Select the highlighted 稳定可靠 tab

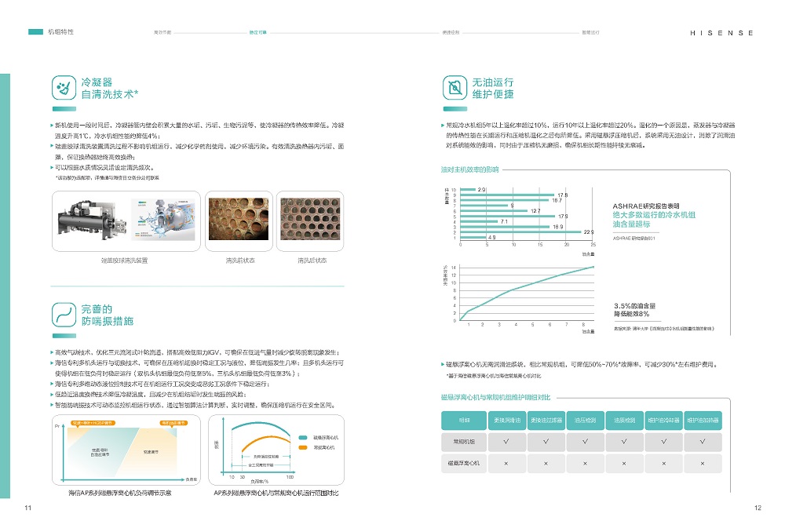point(258,33)
